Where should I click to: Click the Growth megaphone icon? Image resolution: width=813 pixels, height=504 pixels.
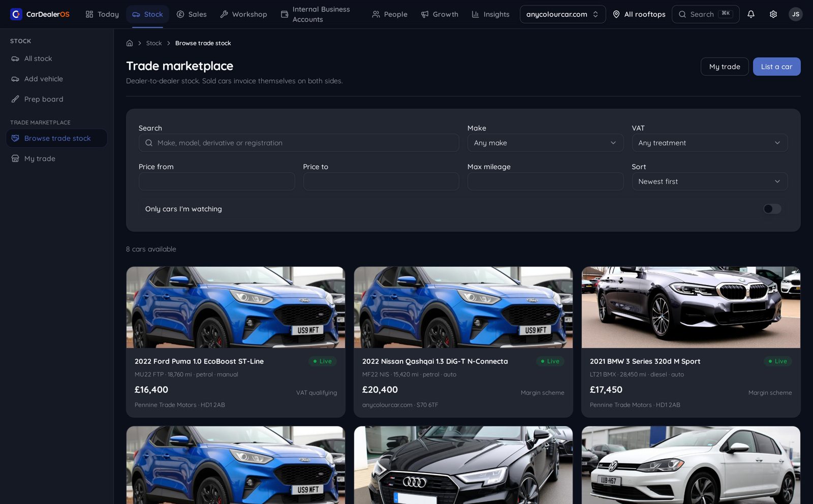click(425, 14)
